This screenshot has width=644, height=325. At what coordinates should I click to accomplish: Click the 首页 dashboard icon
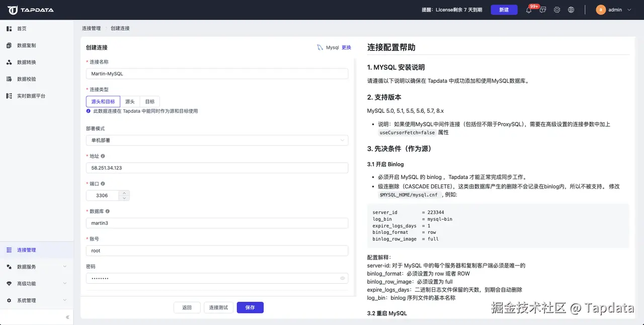9,29
